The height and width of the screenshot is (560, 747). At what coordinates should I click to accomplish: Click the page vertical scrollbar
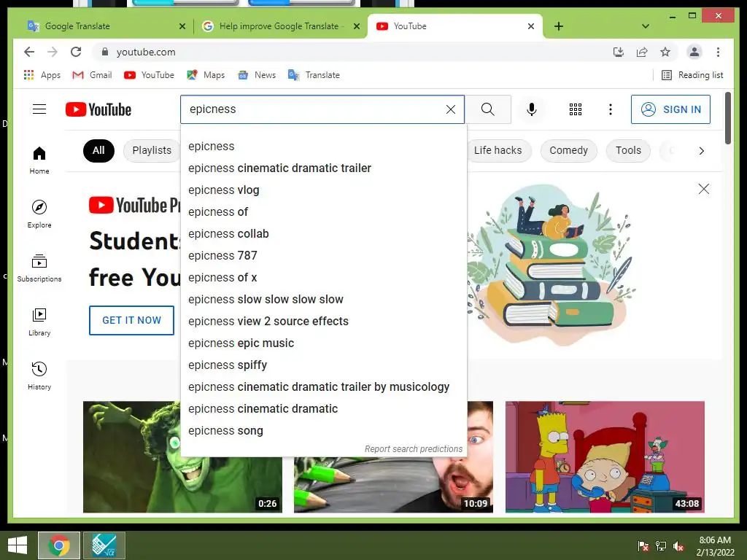[727, 118]
